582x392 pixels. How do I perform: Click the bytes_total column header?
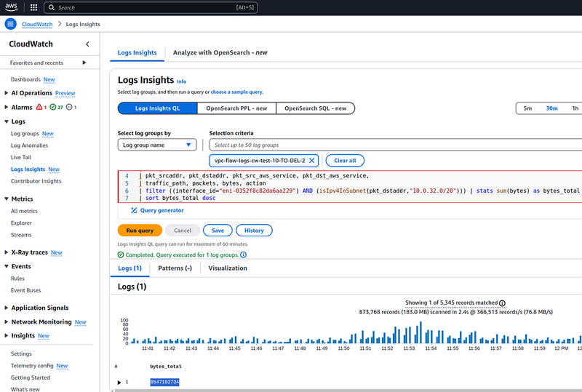[x=166, y=367]
